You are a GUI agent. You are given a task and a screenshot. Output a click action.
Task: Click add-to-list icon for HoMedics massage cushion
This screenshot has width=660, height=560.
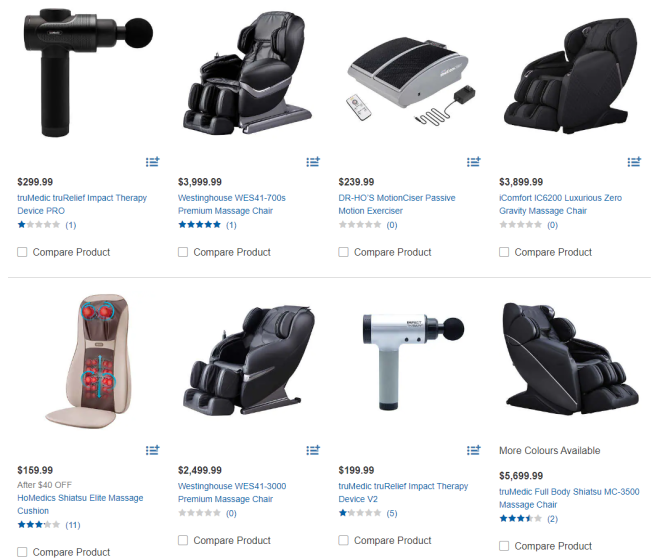pyautogui.click(x=152, y=450)
